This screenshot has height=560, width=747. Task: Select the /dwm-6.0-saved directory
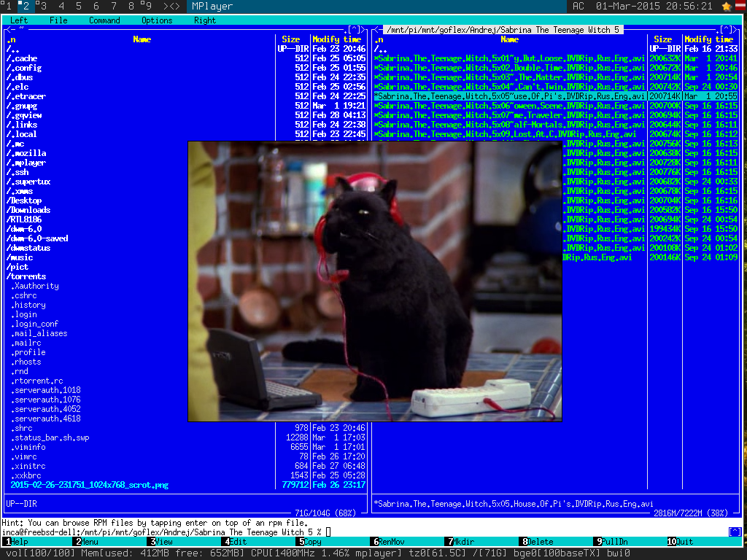[x=97, y=238]
